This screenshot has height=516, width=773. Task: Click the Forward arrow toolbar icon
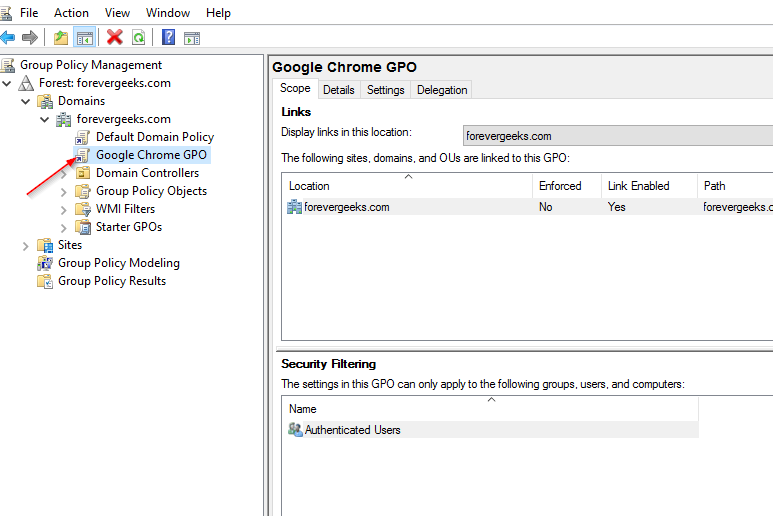[x=30, y=37]
